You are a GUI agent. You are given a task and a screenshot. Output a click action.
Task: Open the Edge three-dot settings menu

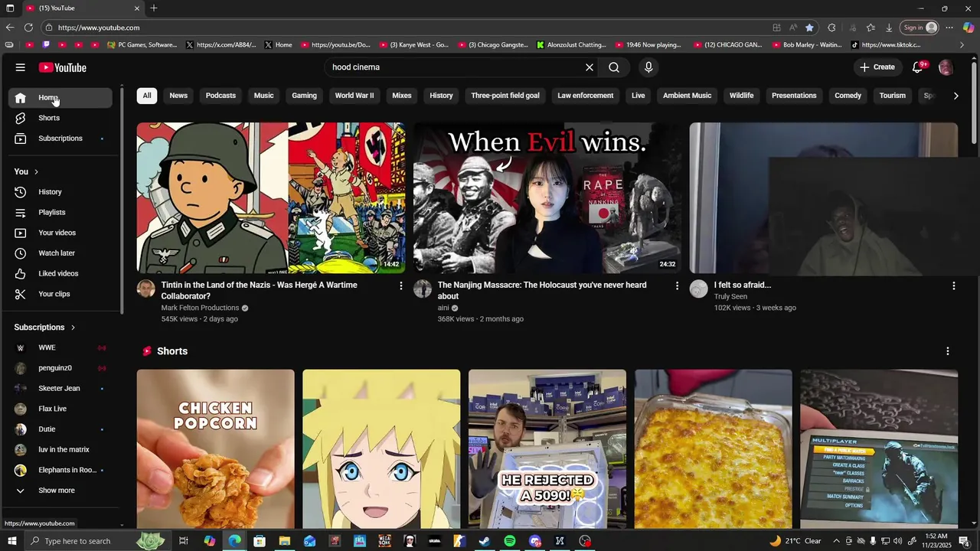click(x=949, y=28)
